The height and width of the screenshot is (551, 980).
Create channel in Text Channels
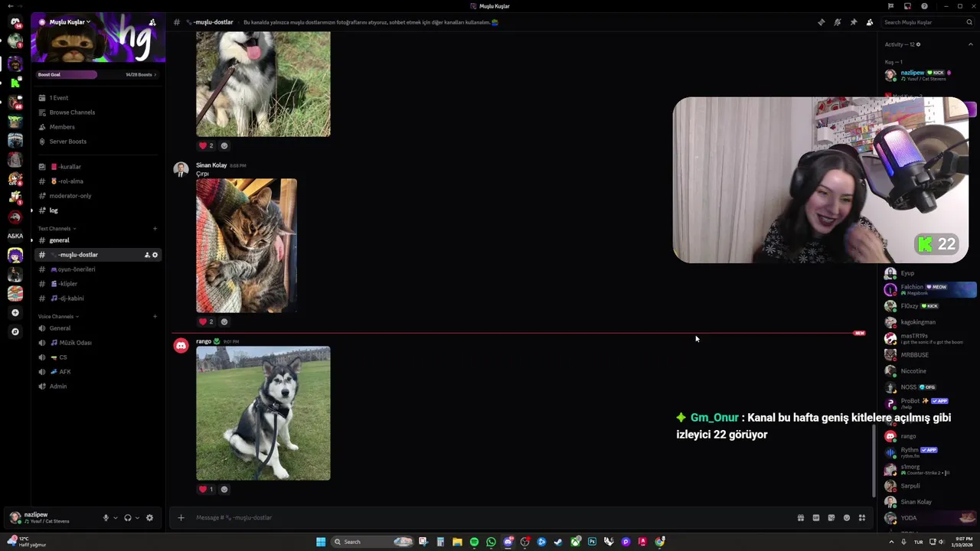[x=155, y=228]
